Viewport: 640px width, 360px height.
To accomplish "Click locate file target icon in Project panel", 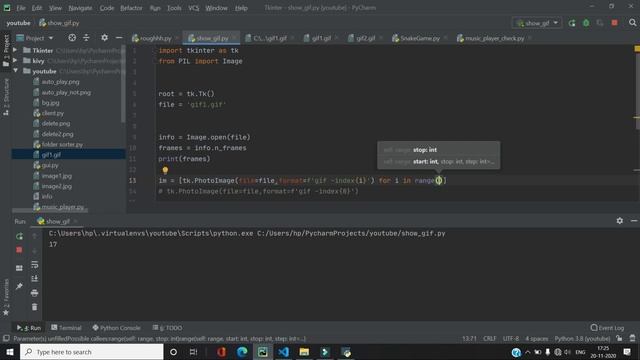I will (72, 38).
